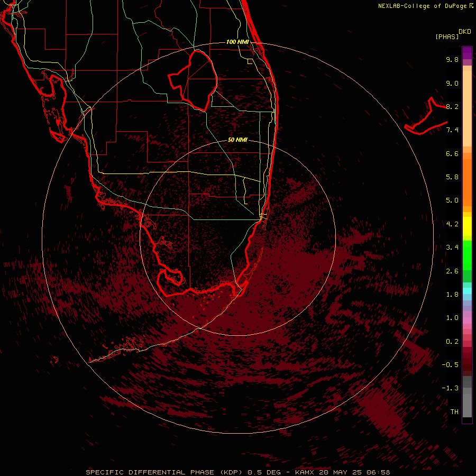Click the -1.3 value on the scale

click(x=450, y=388)
